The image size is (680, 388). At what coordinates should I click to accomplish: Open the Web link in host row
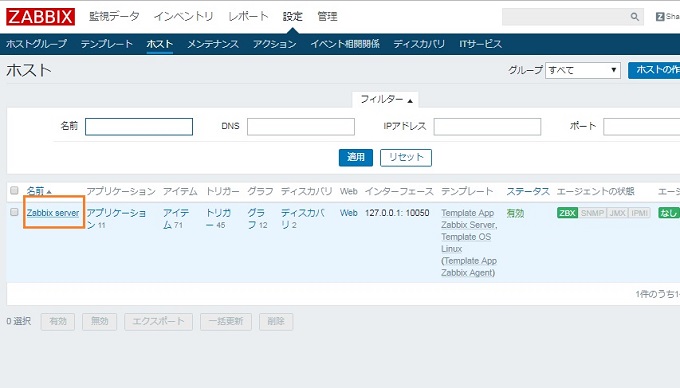[349, 213]
